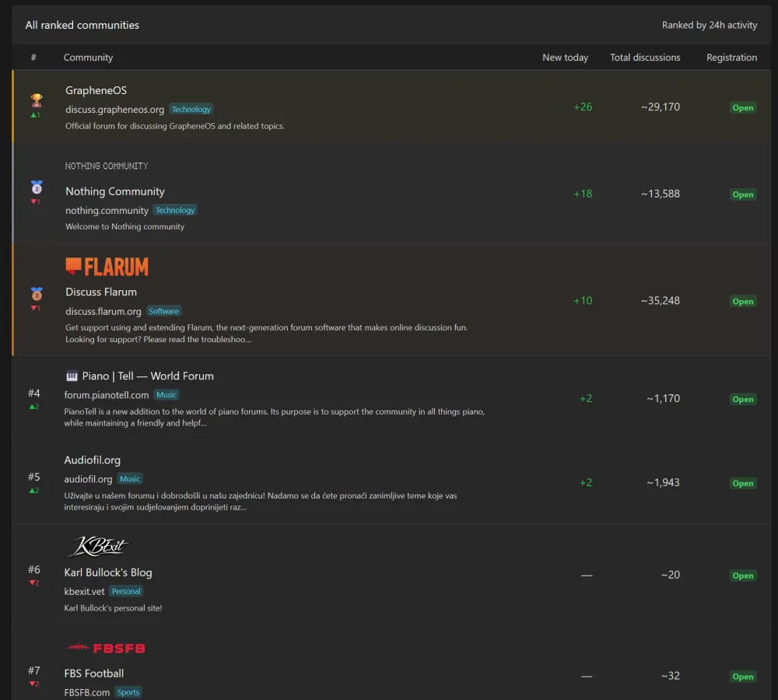Image resolution: width=778 pixels, height=700 pixels.
Task: Click the silver medal icon for Nothing Community
Action: pos(37,187)
